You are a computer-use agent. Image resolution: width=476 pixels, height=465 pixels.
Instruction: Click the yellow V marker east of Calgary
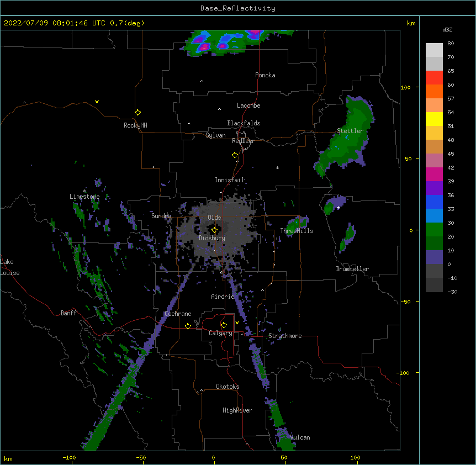[x=237, y=323]
